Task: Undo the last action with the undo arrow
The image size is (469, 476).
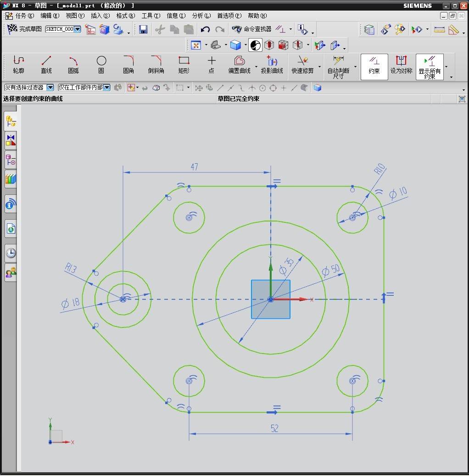Action: point(205,29)
